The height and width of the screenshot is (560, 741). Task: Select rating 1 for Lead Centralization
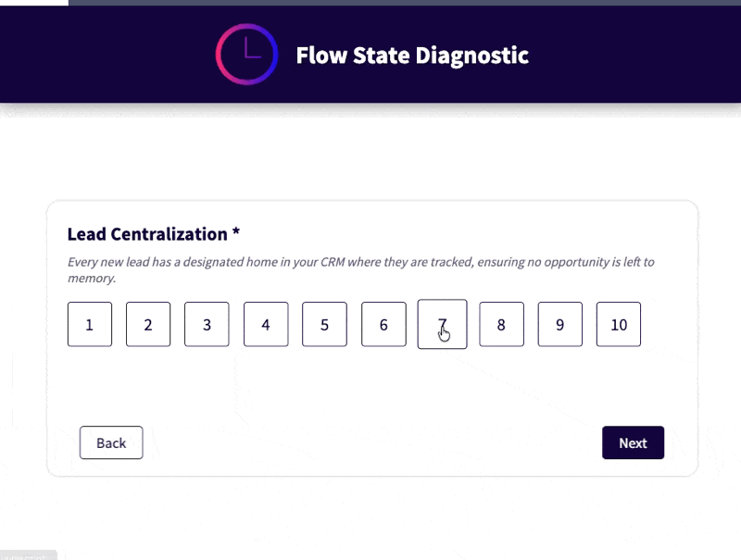pyautogui.click(x=89, y=324)
